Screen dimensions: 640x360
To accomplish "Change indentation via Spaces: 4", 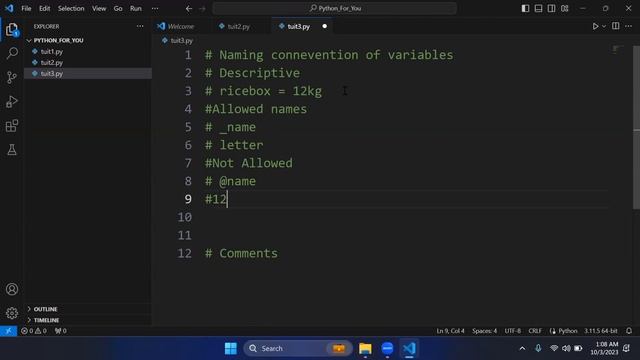I will coord(484,331).
